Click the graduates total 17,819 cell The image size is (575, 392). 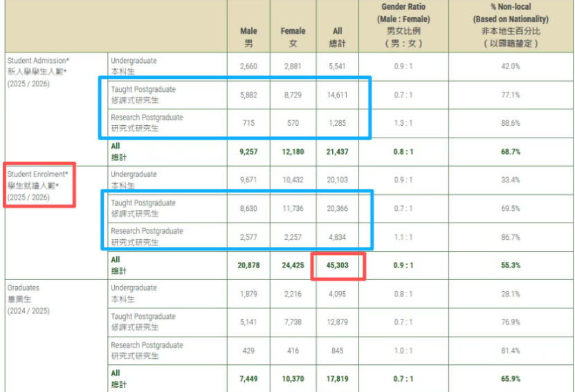point(337,378)
